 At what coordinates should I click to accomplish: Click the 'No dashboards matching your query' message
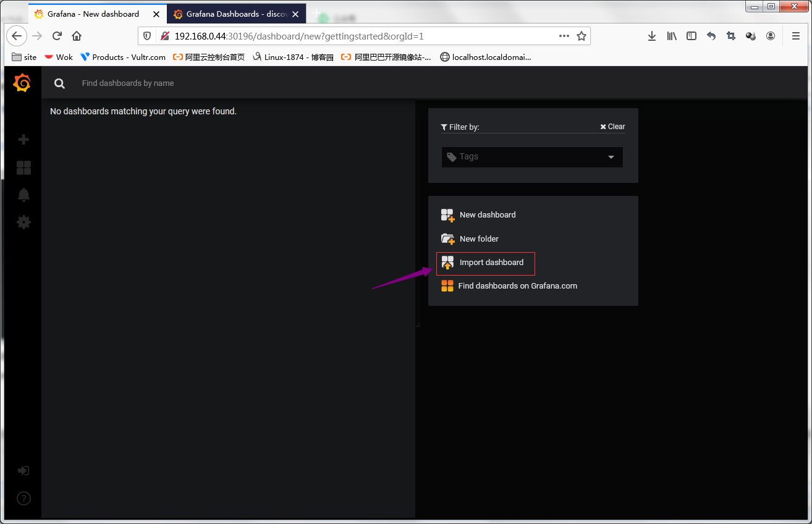coord(143,112)
